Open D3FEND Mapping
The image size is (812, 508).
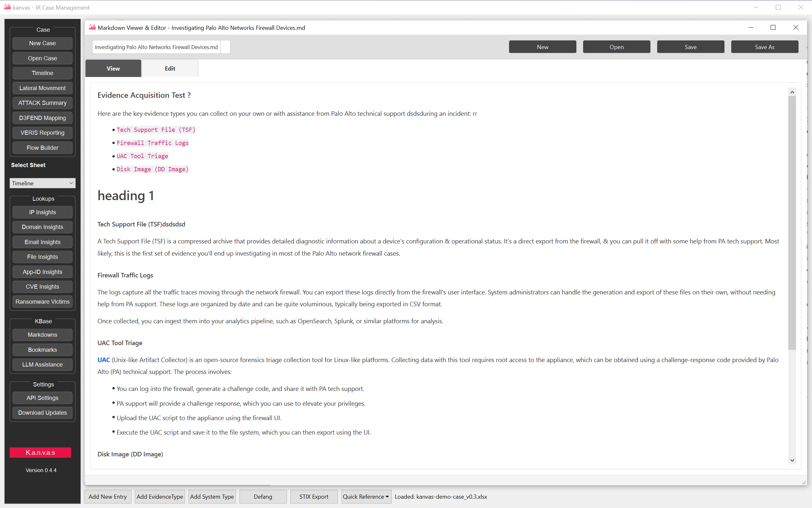pyautogui.click(x=42, y=118)
